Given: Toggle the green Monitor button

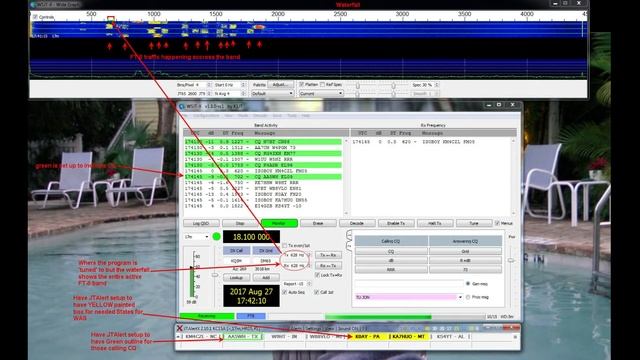Looking at the screenshot, I should click(x=279, y=223).
